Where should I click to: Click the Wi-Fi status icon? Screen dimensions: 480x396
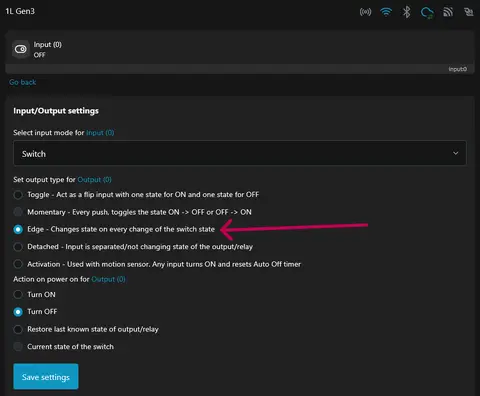click(386, 12)
